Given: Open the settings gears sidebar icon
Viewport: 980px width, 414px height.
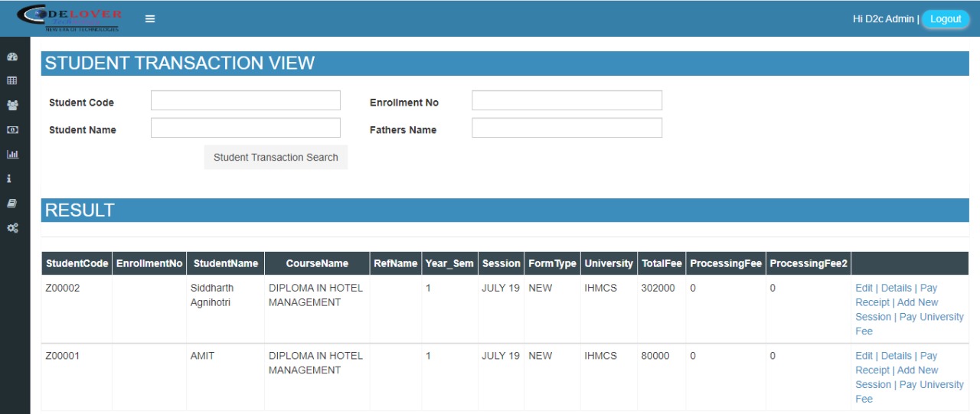Looking at the screenshot, I should [x=12, y=228].
